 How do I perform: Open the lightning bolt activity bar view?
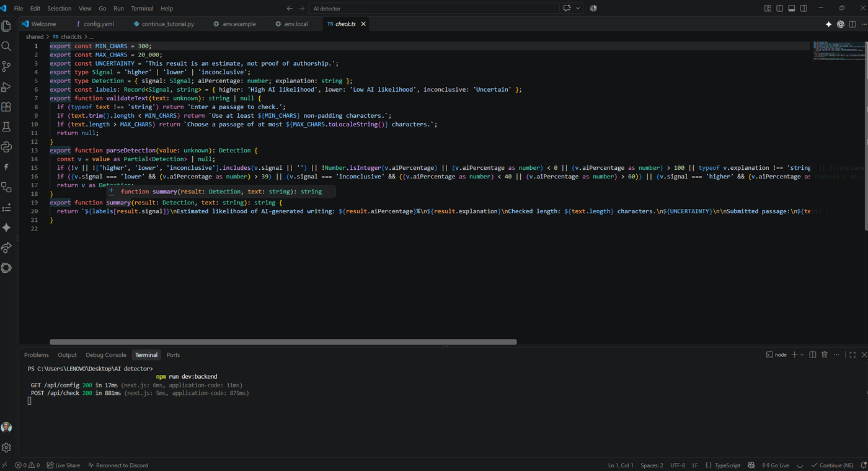click(x=6, y=167)
